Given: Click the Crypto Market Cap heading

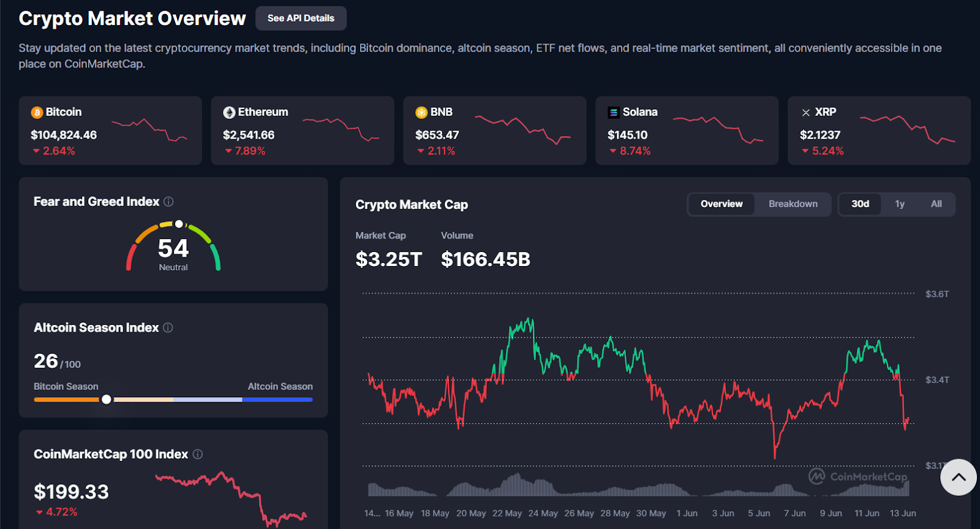Looking at the screenshot, I should pos(412,205).
